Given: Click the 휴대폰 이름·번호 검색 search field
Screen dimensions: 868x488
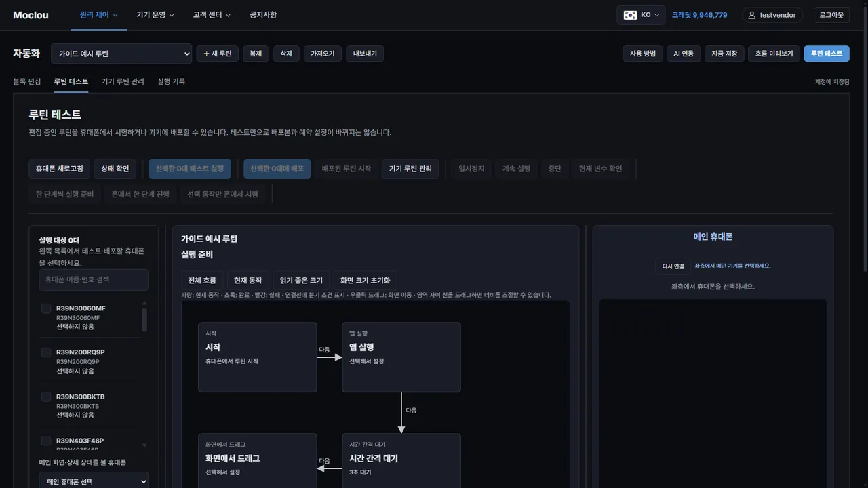Looking at the screenshot, I should pyautogui.click(x=94, y=279).
